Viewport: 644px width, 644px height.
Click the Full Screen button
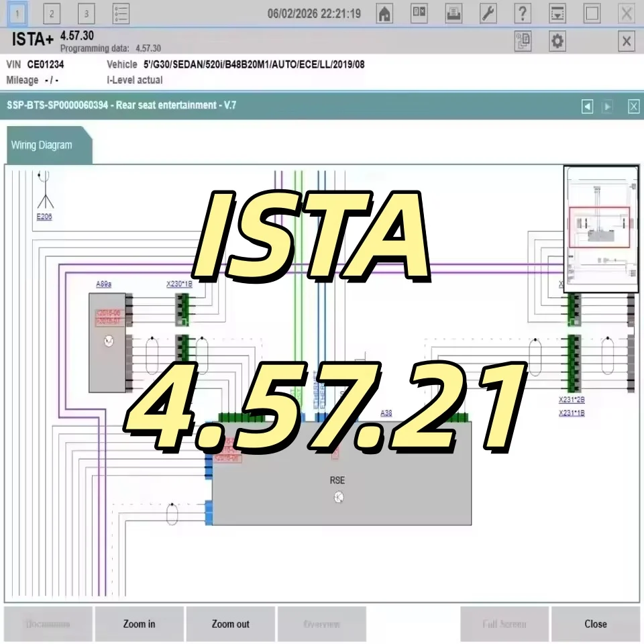(x=504, y=624)
